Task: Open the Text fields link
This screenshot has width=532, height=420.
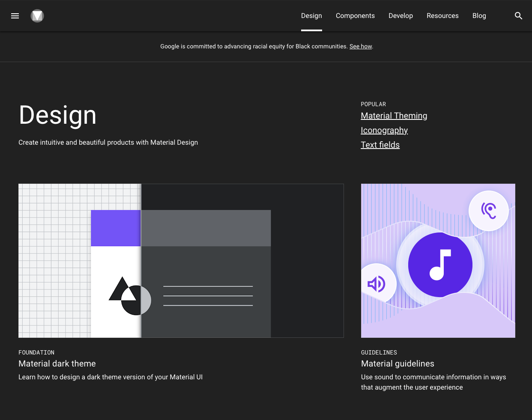Action: coord(380,145)
